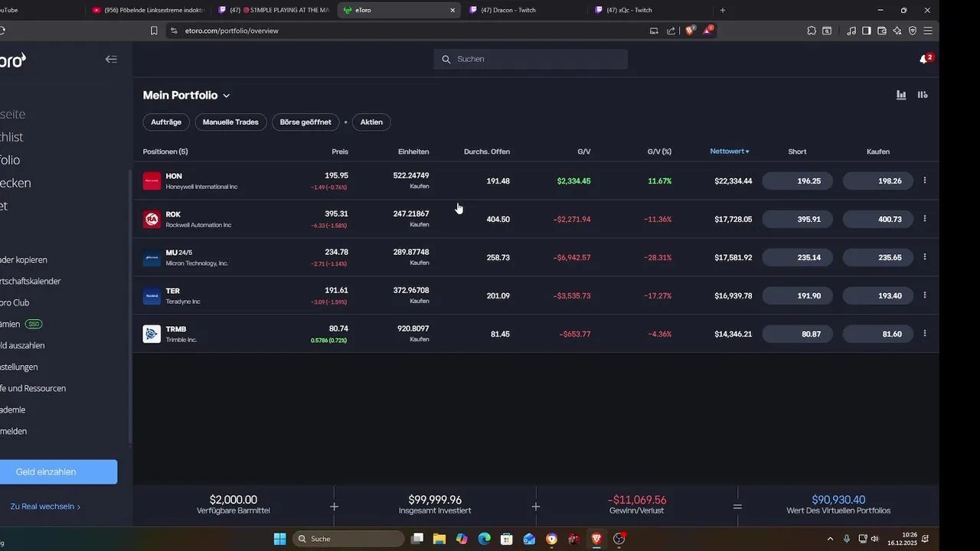Viewport: 980px width, 551px height.
Task: Open media control music note icon
Action: click(x=851, y=31)
